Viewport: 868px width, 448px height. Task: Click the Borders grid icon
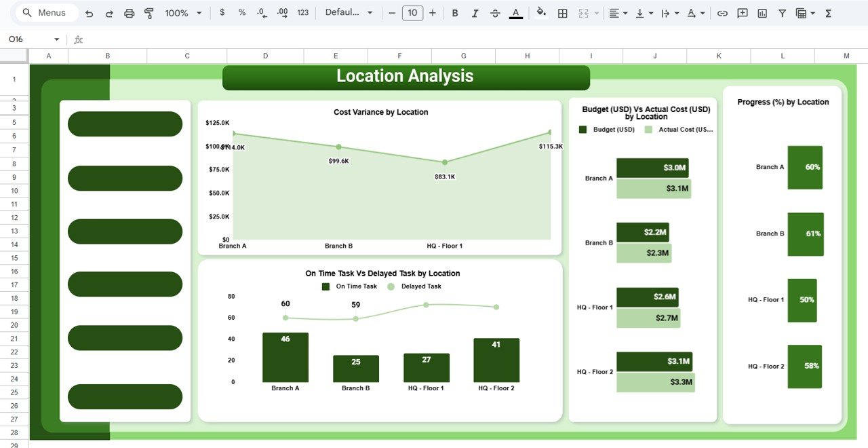click(x=562, y=13)
